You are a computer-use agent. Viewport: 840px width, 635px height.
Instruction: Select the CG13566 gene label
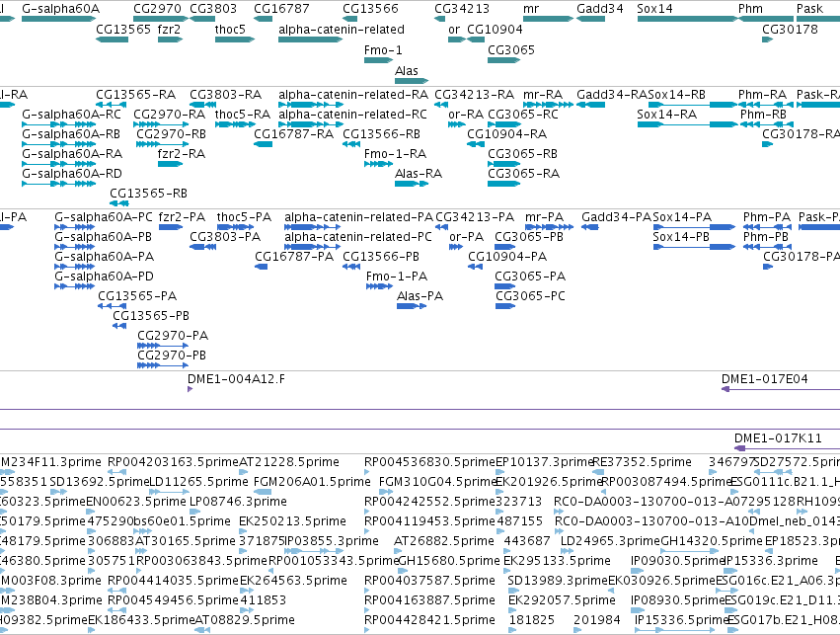[x=370, y=9]
